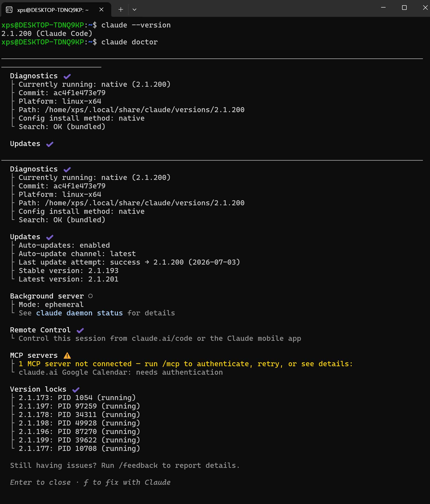Select the '2.1.178: PID 34311 (running)' row
Viewport: 430px width, 504px height.
click(x=80, y=415)
